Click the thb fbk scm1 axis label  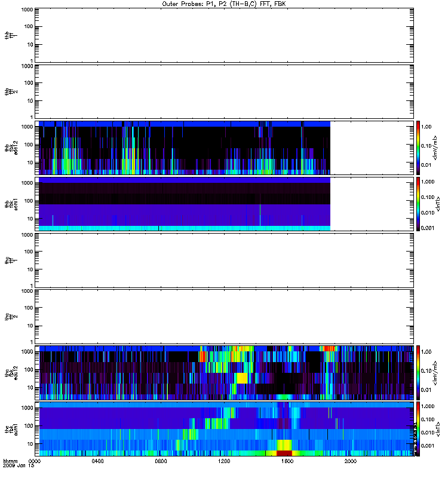point(11,204)
